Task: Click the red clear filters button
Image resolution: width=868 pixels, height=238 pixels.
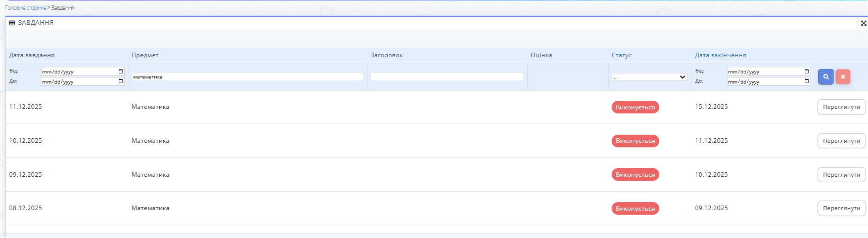Action: (x=843, y=76)
